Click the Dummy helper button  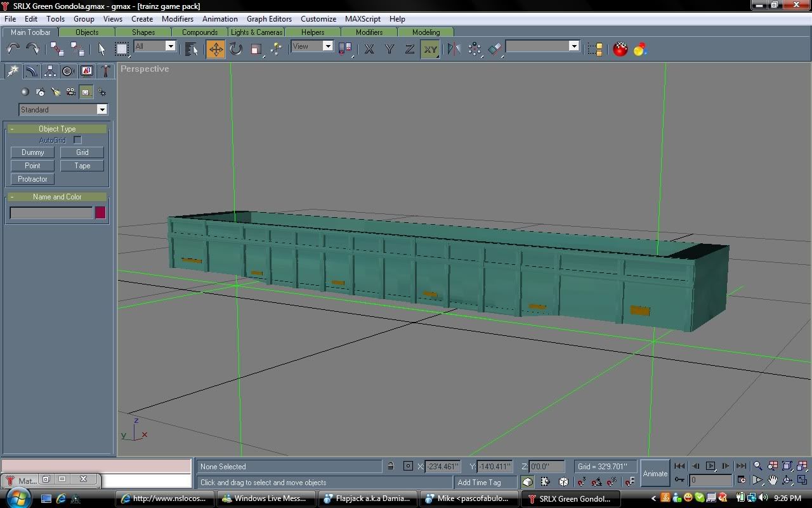[32, 152]
